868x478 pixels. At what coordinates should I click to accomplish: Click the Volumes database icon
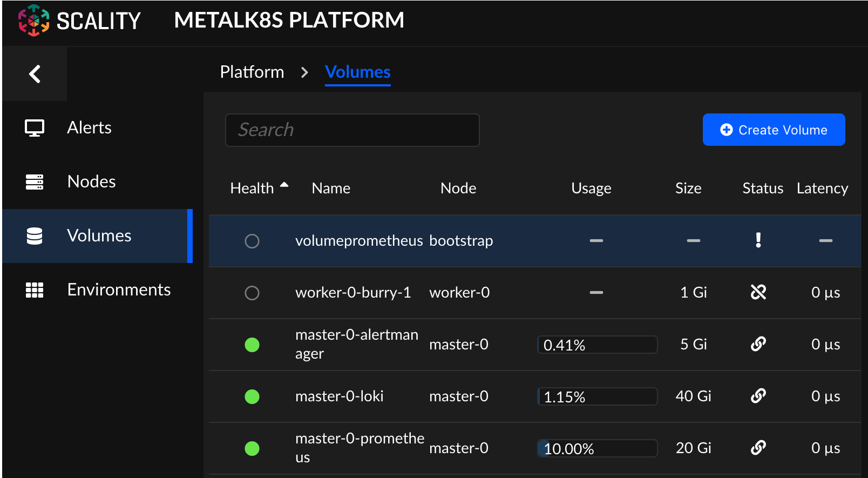[x=35, y=236]
